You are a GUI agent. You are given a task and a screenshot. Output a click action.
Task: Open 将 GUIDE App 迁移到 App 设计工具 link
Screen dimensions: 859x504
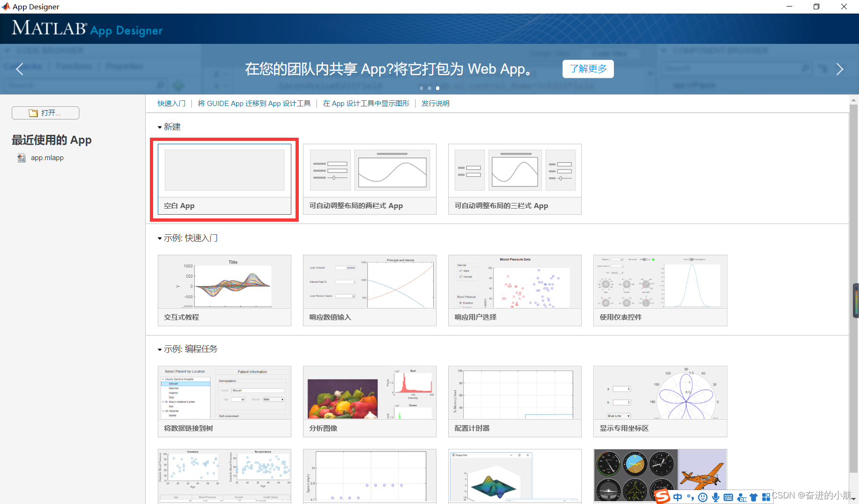point(254,104)
